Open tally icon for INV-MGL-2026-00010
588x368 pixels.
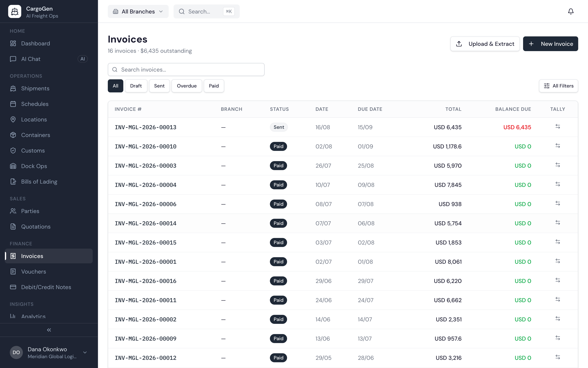(x=558, y=146)
